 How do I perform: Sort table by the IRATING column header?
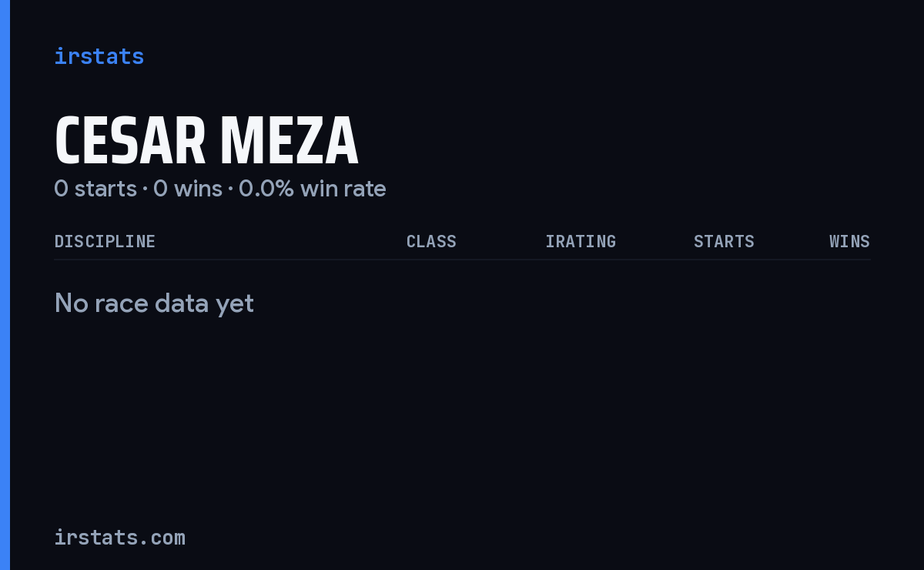[x=581, y=241]
